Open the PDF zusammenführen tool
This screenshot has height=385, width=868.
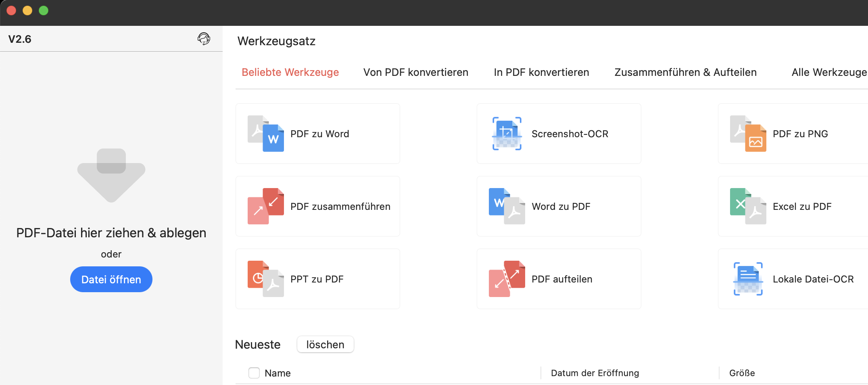coord(317,206)
